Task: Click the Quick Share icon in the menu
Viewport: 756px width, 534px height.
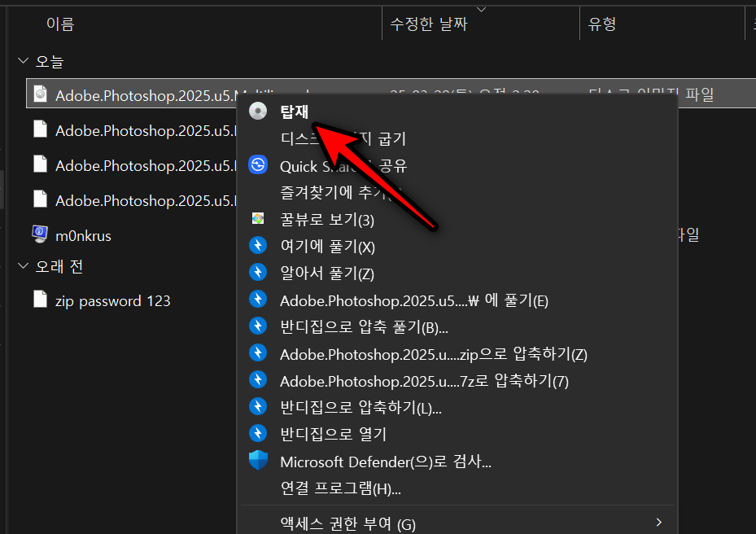Action: [x=258, y=165]
